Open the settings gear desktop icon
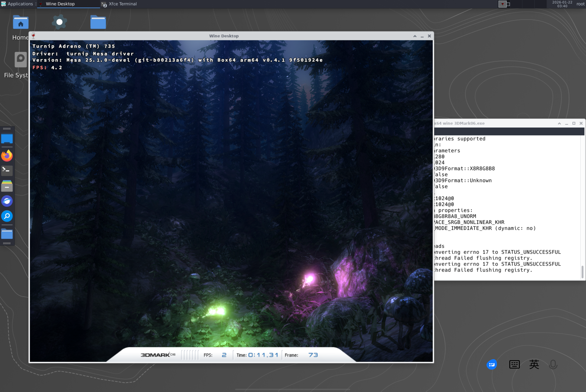 [59, 22]
